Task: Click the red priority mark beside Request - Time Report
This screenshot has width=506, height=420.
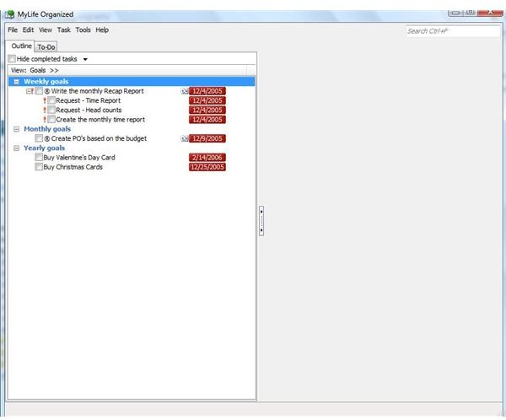Action: click(45, 100)
